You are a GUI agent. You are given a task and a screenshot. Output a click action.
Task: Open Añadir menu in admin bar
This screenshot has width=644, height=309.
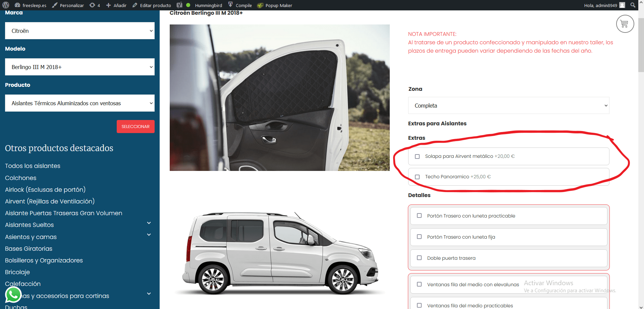[120, 5]
